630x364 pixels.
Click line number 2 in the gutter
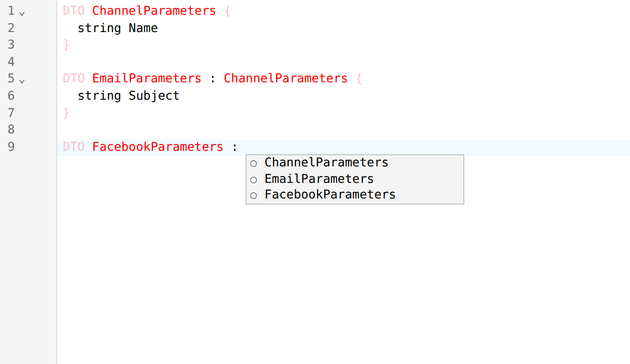click(11, 28)
